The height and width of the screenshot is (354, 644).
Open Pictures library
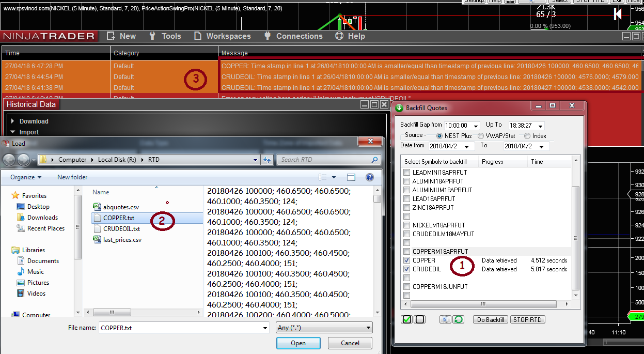point(33,283)
